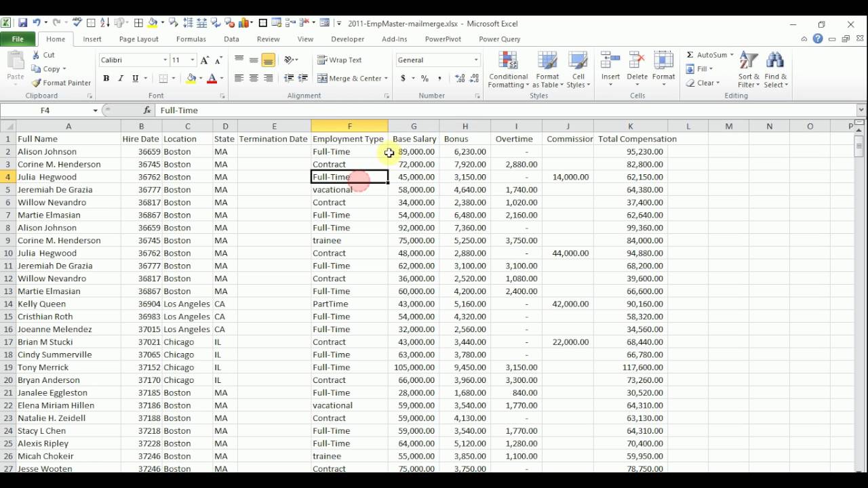Open Conditional Formatting options
Screen dimensions: 868x488
pyautogui.click(x=509, y=70)
